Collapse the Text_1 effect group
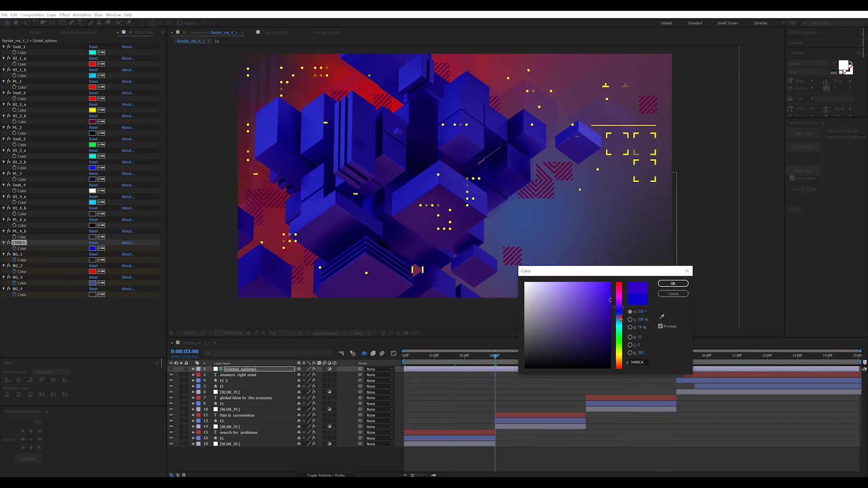Image resolution: width=868 pixels, height=488 pixels. click(x=4, y=47)
